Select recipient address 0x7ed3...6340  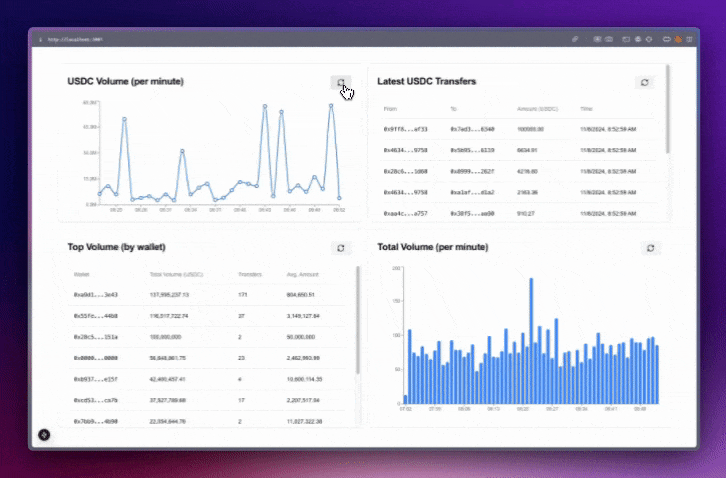(x=472, y=129)
